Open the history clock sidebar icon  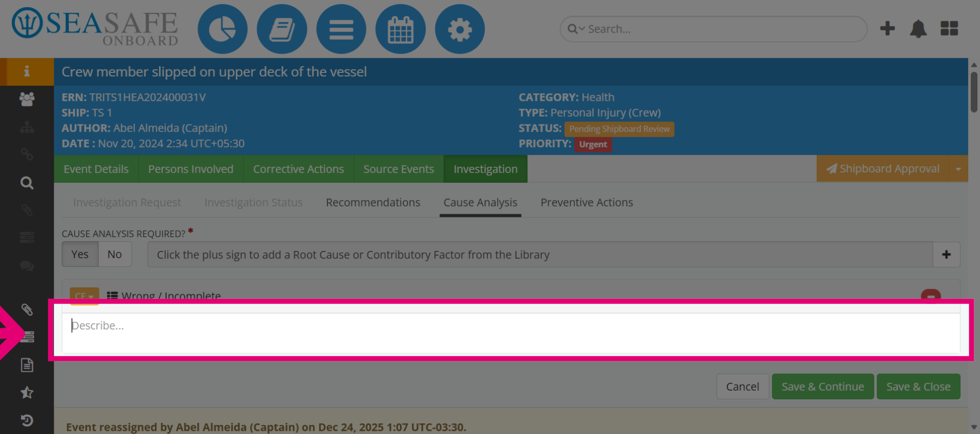[27, 420]
